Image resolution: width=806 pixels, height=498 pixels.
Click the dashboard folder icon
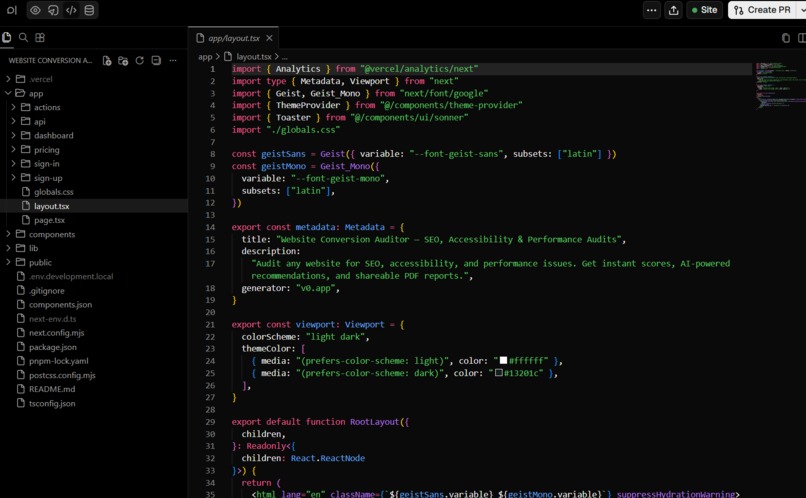(x=26, y=136)
